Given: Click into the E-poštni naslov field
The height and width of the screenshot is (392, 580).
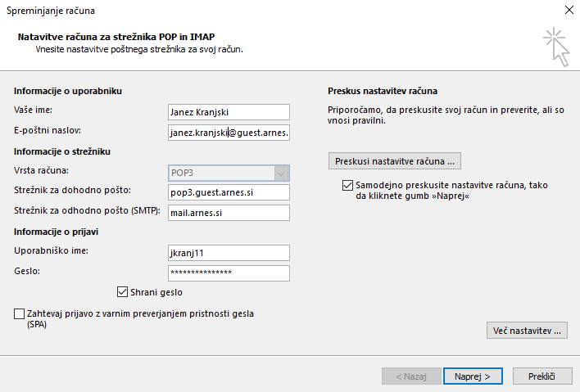Looking at the screenshot, I should point(229,133).
